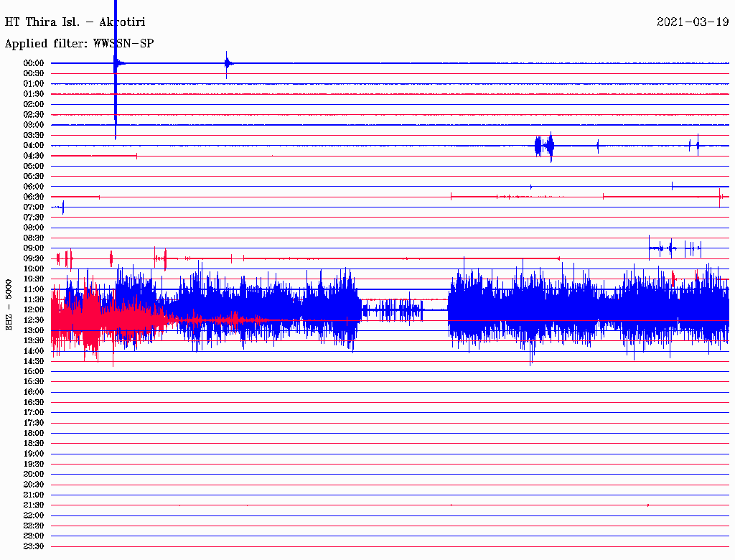
Task: Click the 14:30 time label
Action: (34, 361)
